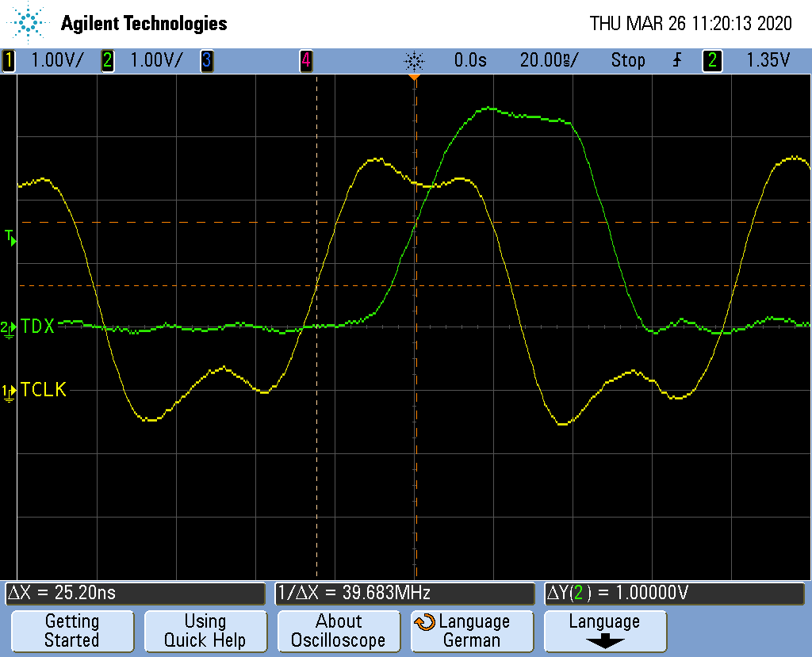
Task: Open the Getting Started softkey
Action: tap(71, 632)
